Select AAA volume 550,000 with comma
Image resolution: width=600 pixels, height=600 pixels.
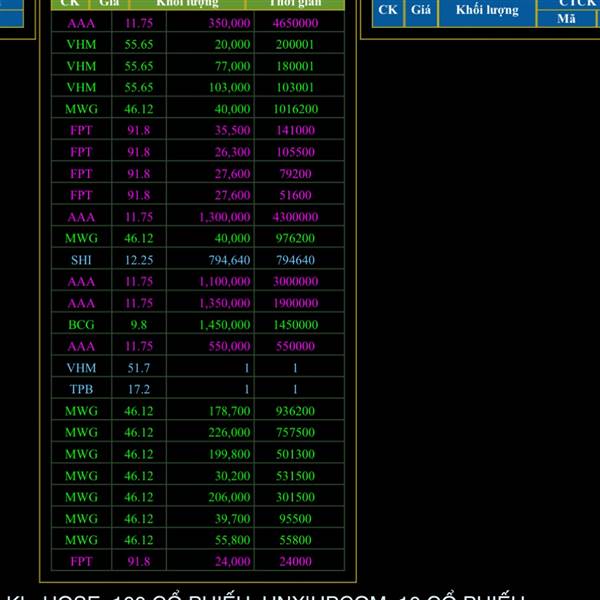point(229,346)
